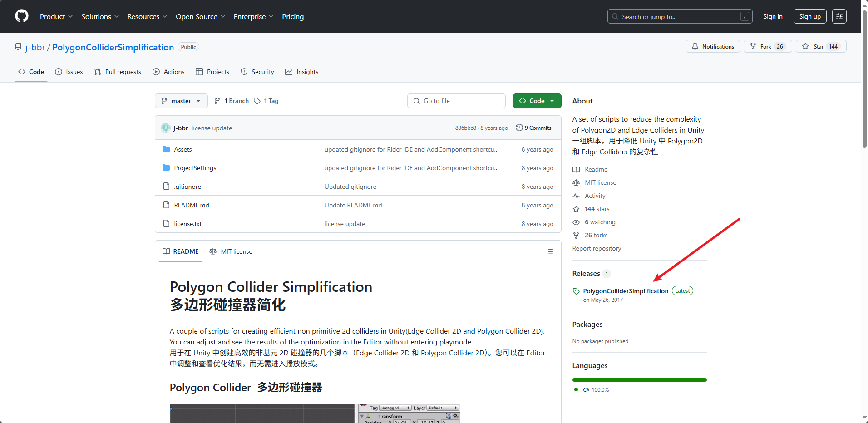Click the Unity editor screenshot thumbnail in README
Viewport: 868px width, 423px height.
point(315,413)
